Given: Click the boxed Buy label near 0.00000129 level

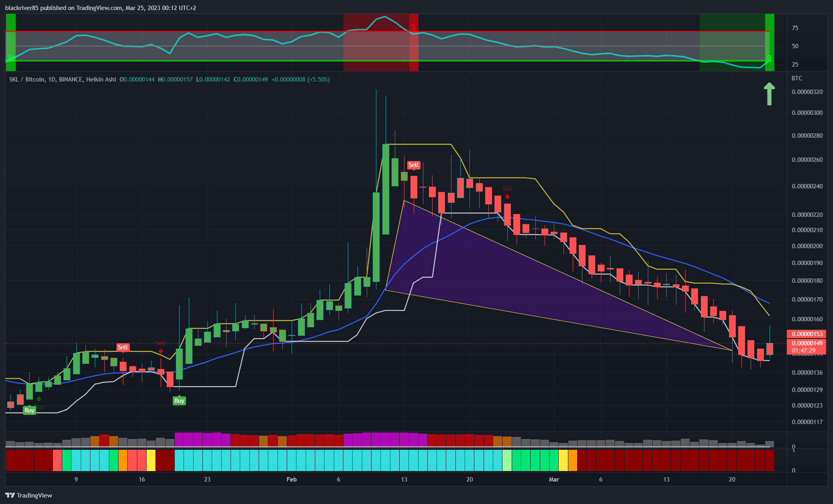Looking at the screenshot, I should tap(179, 400).
